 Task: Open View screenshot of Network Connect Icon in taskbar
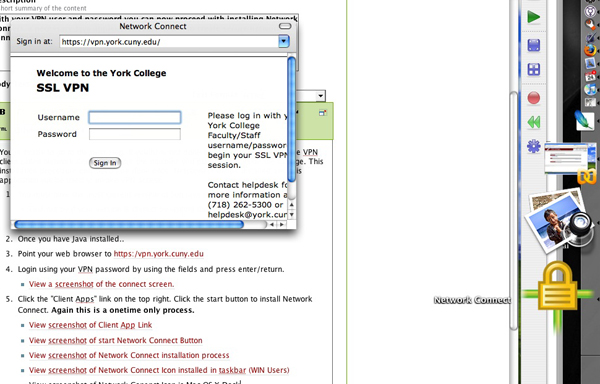(x=159, y=370)
